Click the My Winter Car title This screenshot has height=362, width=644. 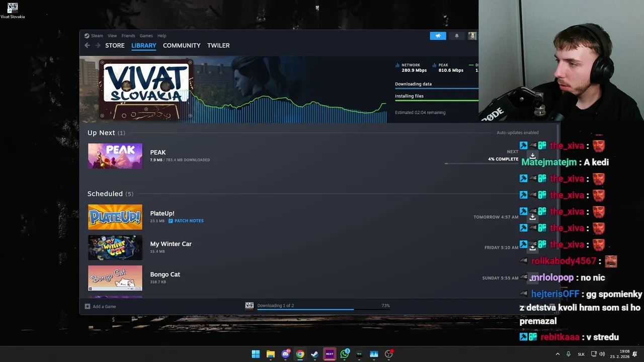(x=171, y=244)
